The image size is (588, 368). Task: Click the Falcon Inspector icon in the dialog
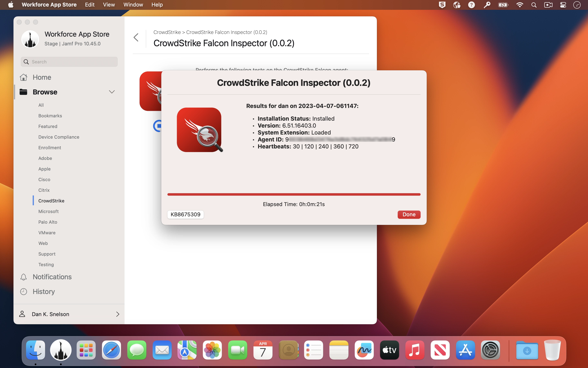click(x=200, y=130)
